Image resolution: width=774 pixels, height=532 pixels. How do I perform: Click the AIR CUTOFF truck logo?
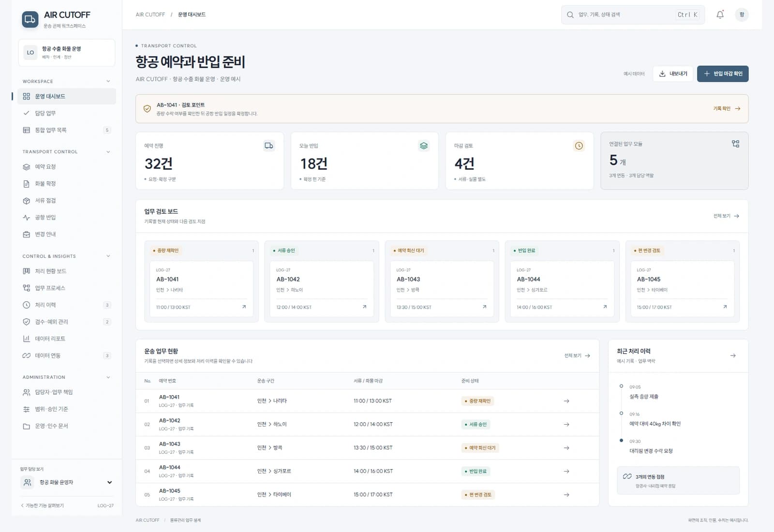coord(30,19)
